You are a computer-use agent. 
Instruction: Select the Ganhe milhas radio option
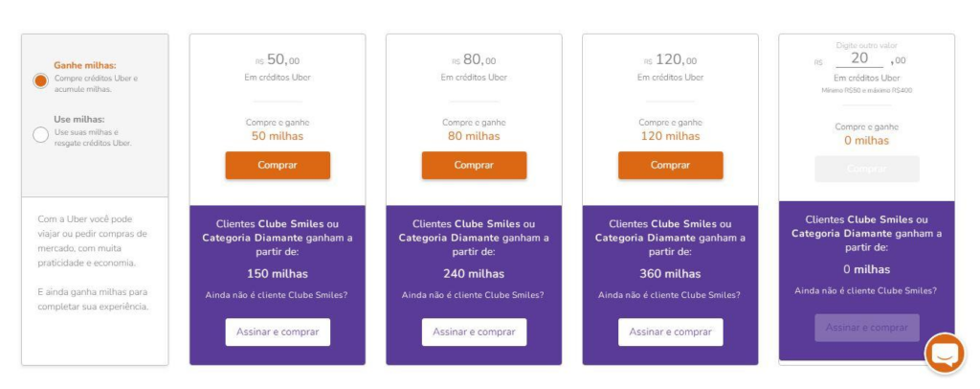pos(40,80)
